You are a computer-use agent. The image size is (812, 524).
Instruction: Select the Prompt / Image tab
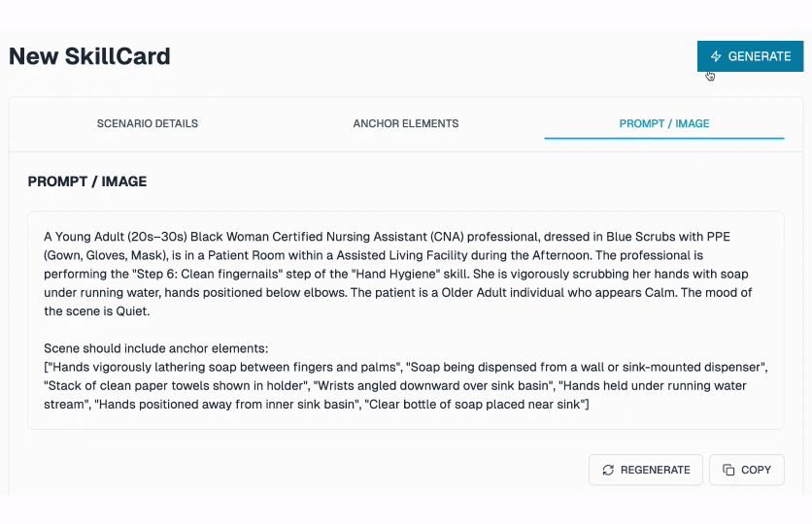[x=664, y=123]
